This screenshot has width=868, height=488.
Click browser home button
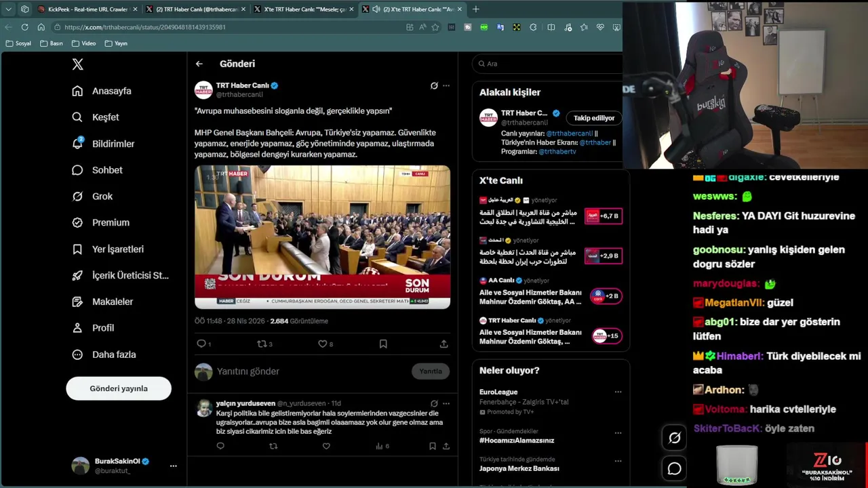click(x=41, y=27)
